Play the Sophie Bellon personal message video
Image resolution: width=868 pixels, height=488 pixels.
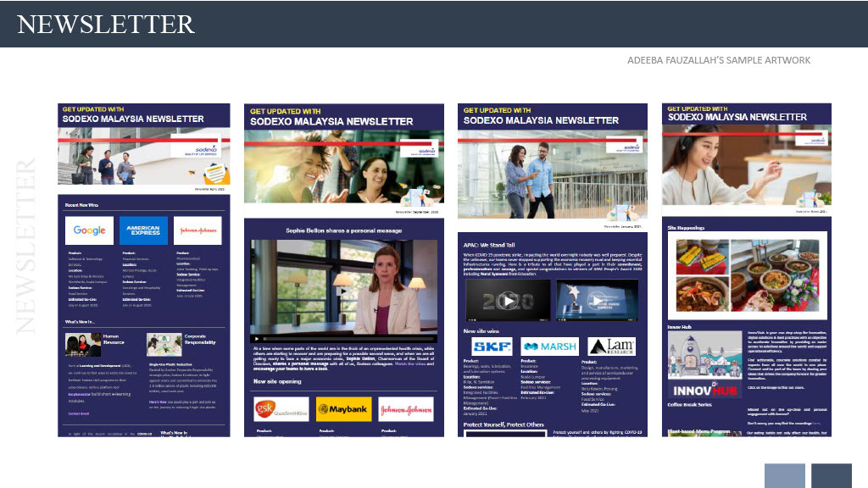(x=343, y=291)
